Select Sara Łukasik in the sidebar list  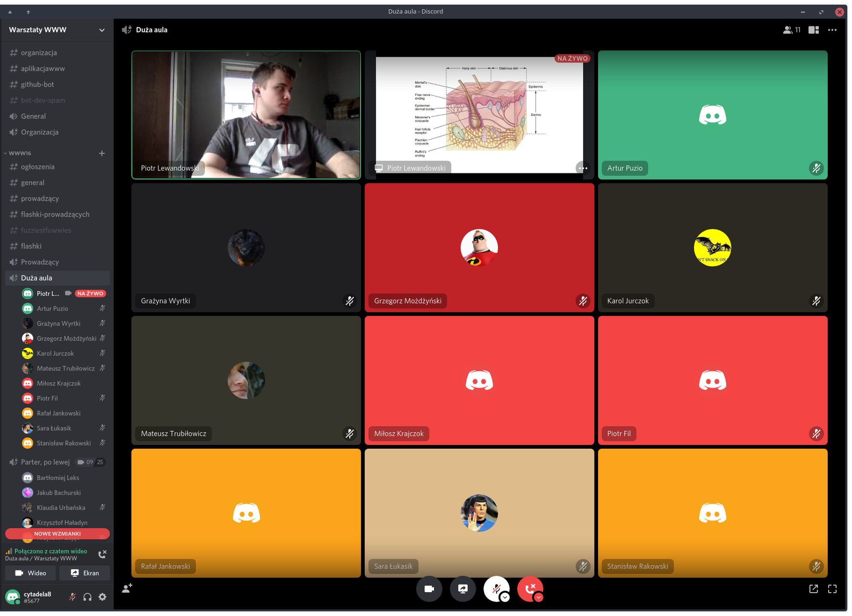click(64, 428)
